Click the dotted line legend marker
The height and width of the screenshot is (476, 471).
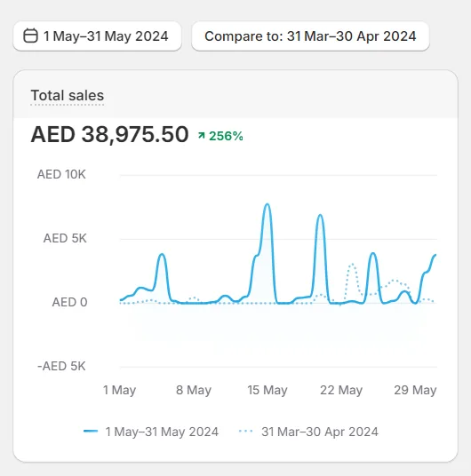[x=246, y=432]
